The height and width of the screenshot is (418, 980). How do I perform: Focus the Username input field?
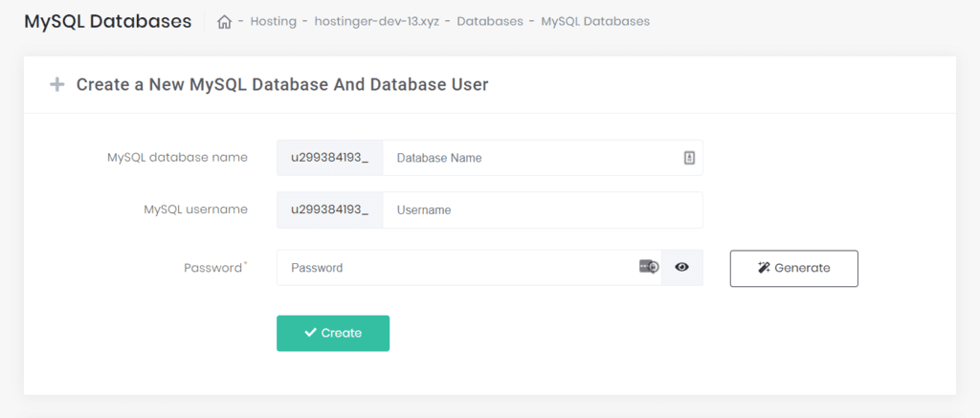[543, 209]
